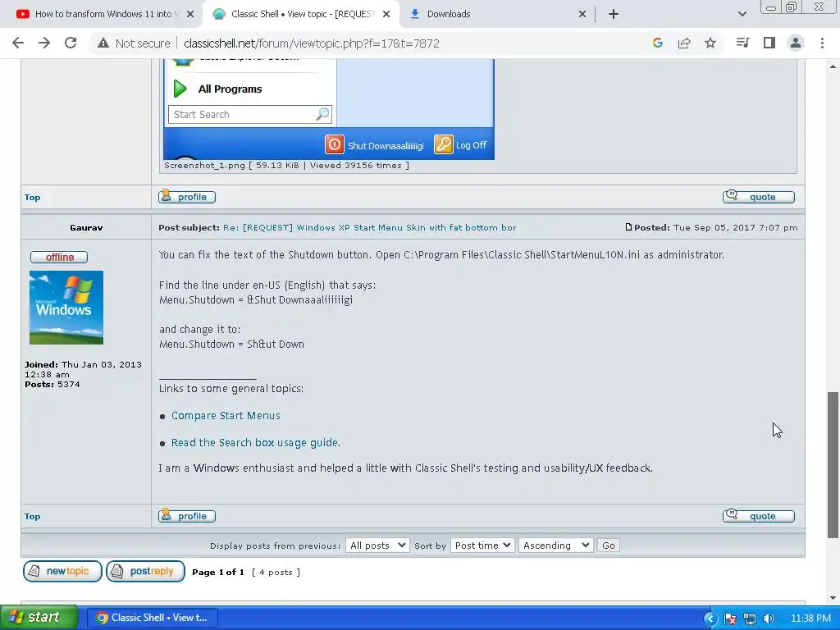
Task: Go forward one page
Action: (x=44, y=43)
